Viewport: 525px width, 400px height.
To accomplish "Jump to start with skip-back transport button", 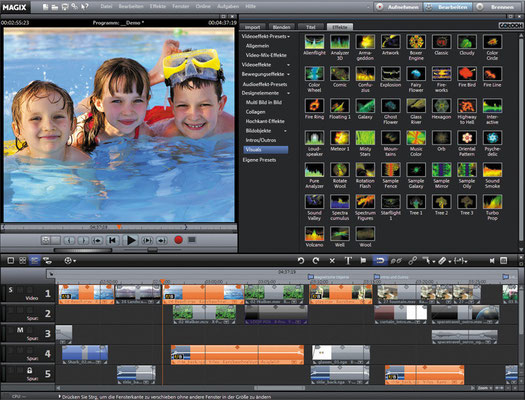I will pyautogui.click(x=112, y=240).
